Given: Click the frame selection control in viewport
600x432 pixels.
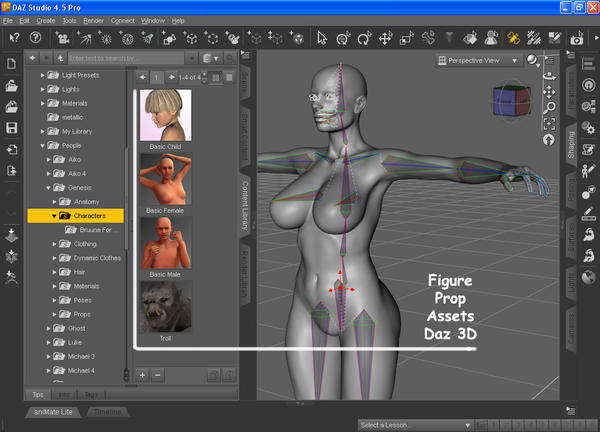Looking at the screenshot, I should point(549,124).
